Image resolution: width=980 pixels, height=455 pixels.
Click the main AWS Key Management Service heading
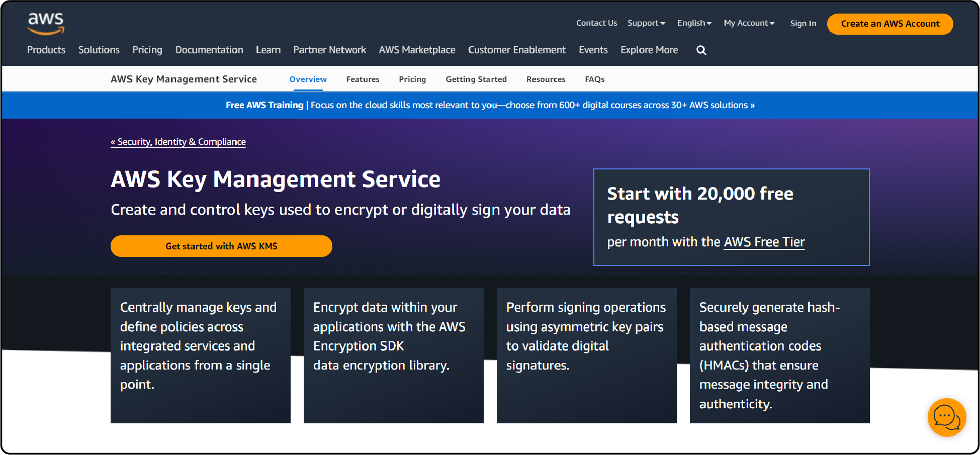pyautogui.click(x=276, y=179)
